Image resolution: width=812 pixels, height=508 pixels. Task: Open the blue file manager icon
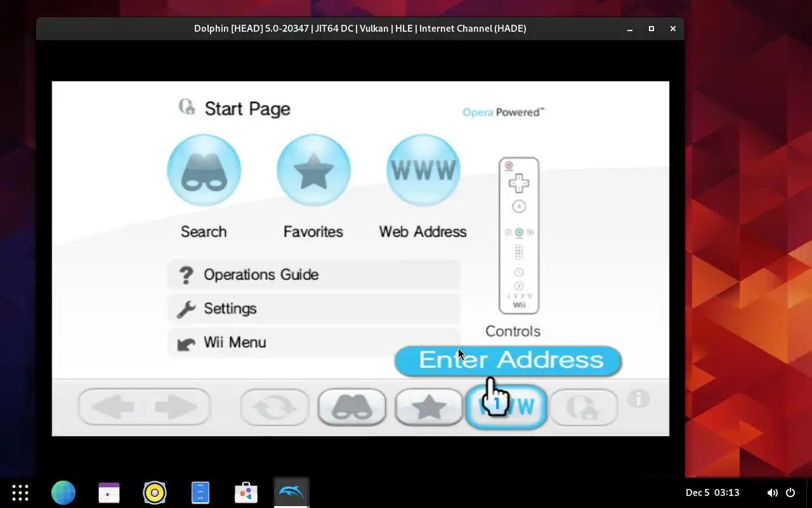(200, 493)
